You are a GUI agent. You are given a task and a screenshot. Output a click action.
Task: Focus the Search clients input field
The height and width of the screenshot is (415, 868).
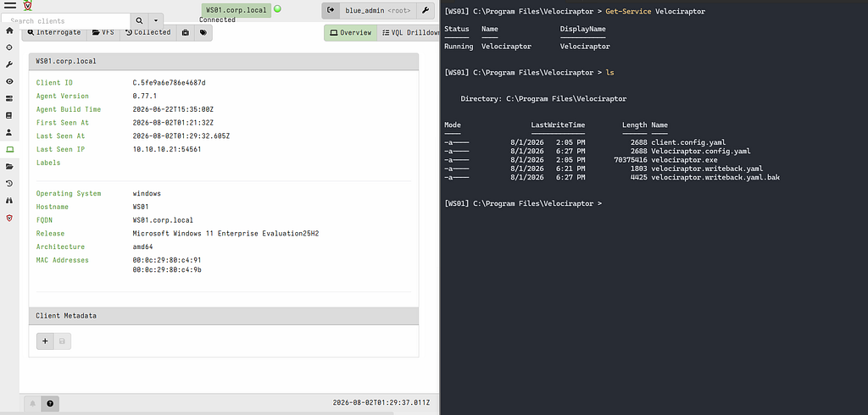coord(66,20)
